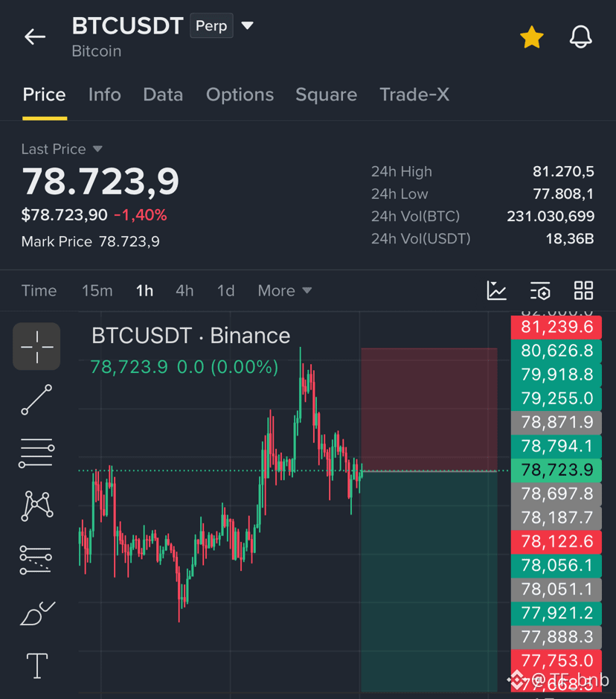
Task: Click the green short position profit zone
Action: tap(429, 581)
